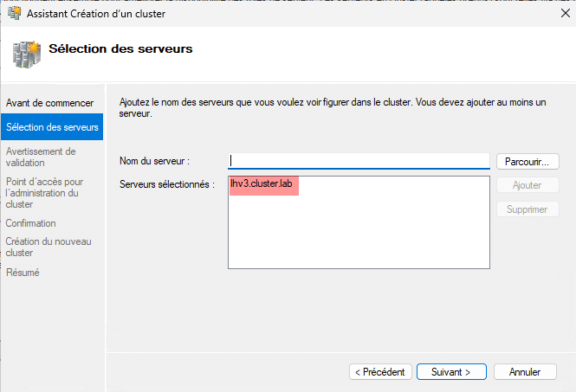Click the 'Sélection des serveurs' page heading
The height and width of the screenshot is (392, 576).
pos(120,48)
